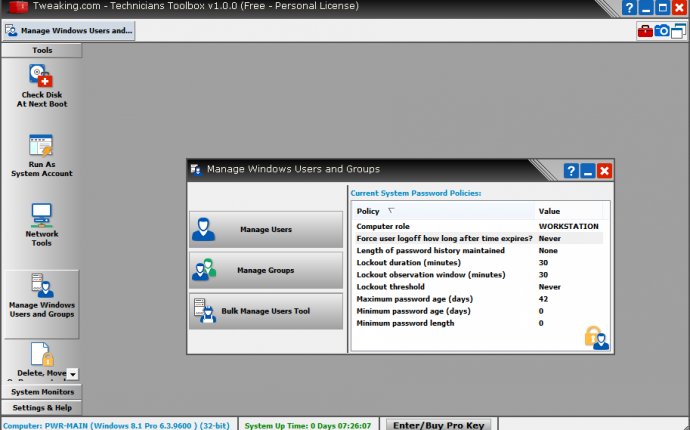Screen dimensions: 690x430
Task: Click help icon in Manage Users dialog
Action: click(x=570, y=171)
